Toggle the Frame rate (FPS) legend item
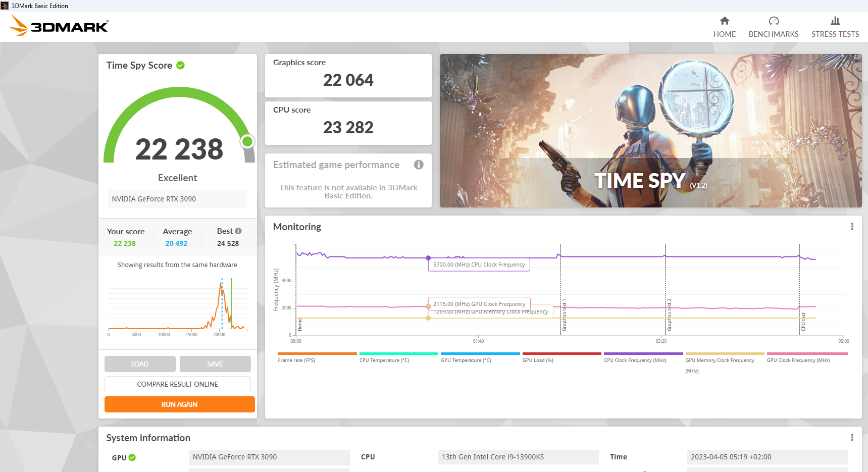Viewport: 868px width, 472px height. (317, 357)
